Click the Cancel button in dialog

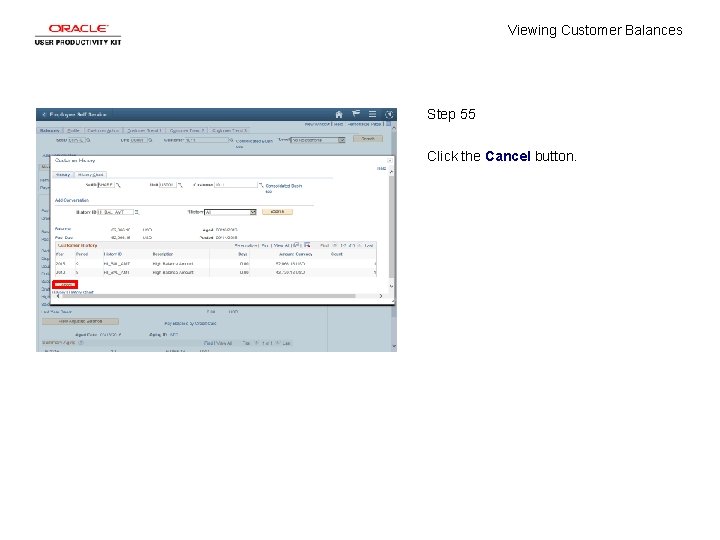65,285
